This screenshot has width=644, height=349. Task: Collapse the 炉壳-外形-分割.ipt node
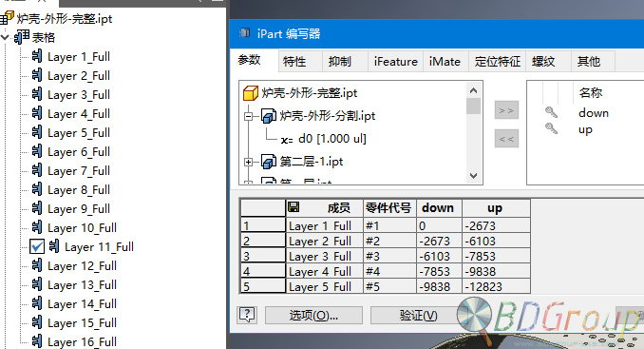248,116
